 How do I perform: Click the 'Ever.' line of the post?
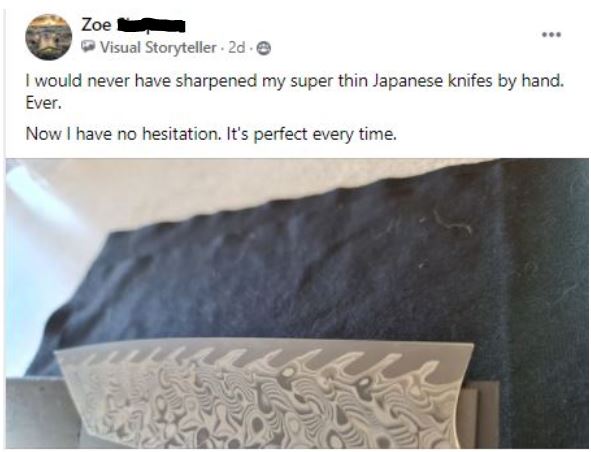tap(43, 103)
